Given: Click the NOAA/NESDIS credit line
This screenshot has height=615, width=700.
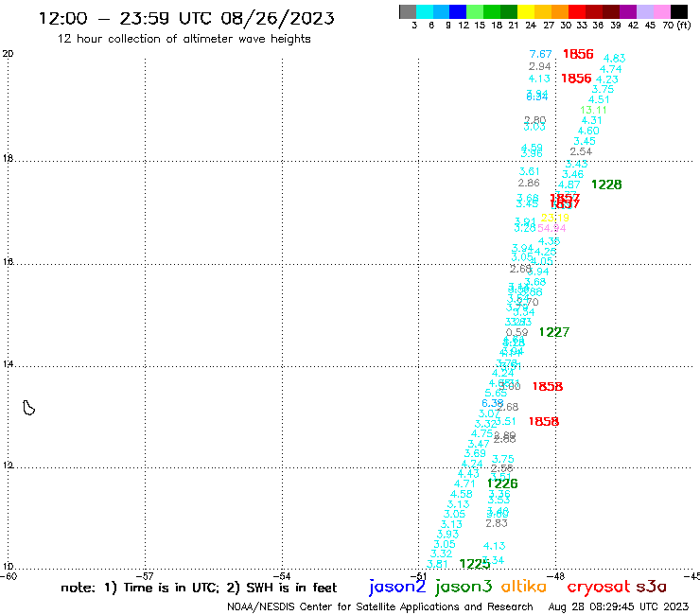Looking at the screenshot, I should pyautogui.click(x=380, y=606).
